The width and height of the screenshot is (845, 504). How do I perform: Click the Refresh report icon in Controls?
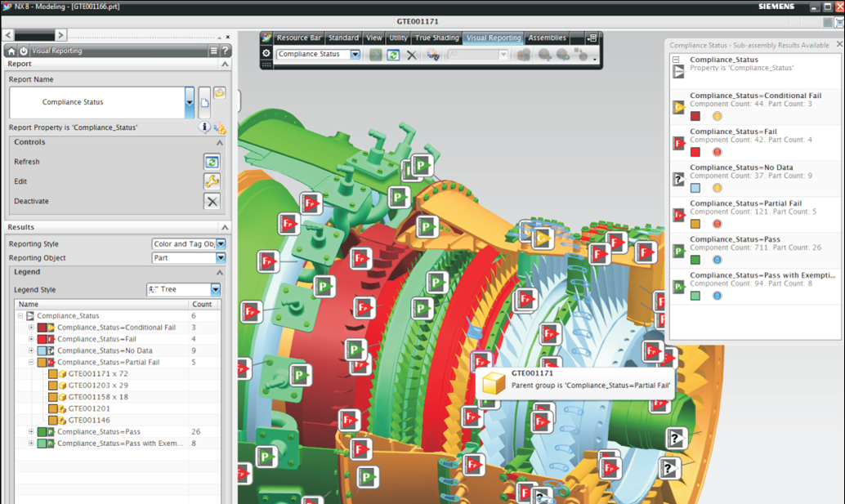point(212,162)
